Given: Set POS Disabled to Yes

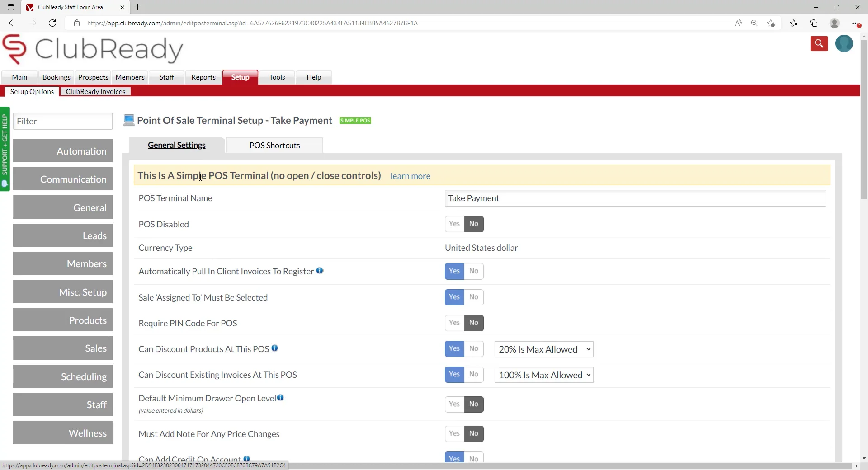Looking at the screenshot, I should point(454,224).
